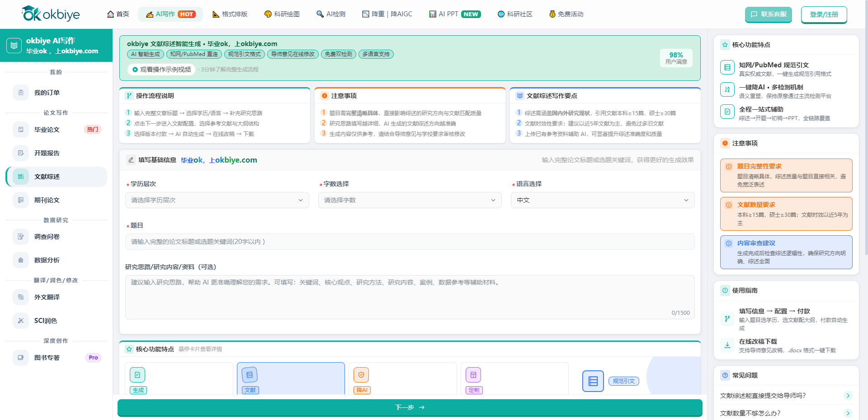Click the okbiye logo
Viewport: 868px width, 420px height.
(50, 14)
